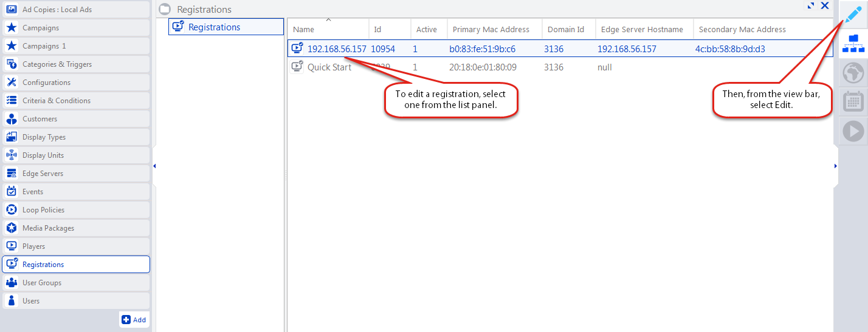868x332 pixels.
Task: Select the 192.168.56.157 registration row
Action: 337,49
